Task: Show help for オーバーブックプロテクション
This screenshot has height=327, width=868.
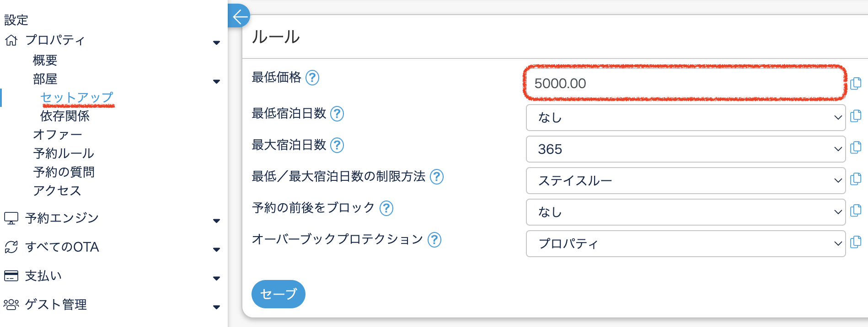Action: (x=434, y=240)
